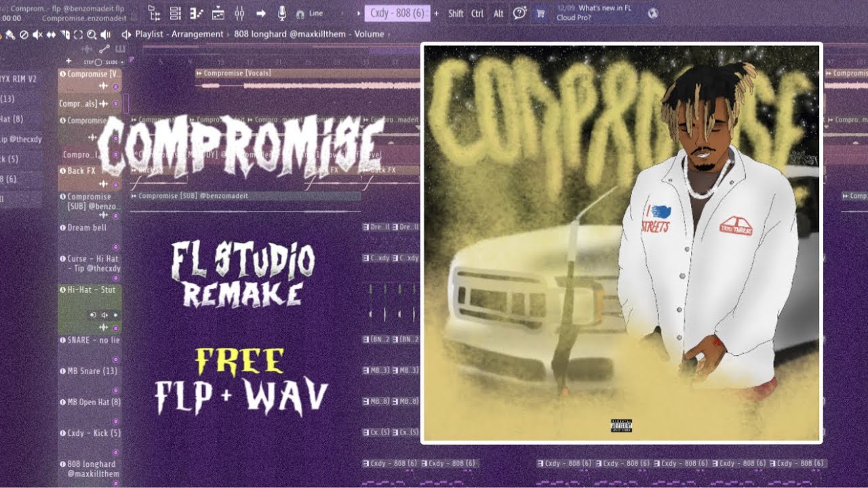
Task: Open the Channel rack view
Action: (x=176, y=14)
